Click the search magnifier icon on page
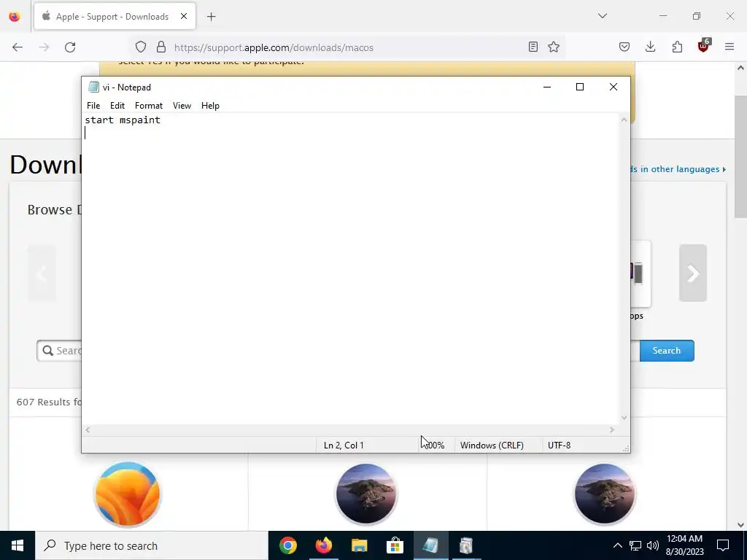Viewport: 747px width, 560px height. [x=47, y=351]
